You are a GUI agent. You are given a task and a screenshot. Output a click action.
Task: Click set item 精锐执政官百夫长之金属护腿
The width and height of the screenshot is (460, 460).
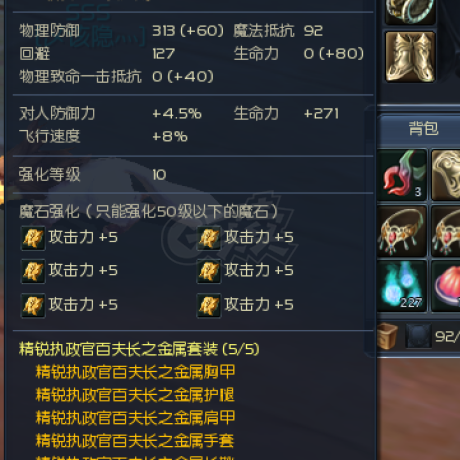135,395
